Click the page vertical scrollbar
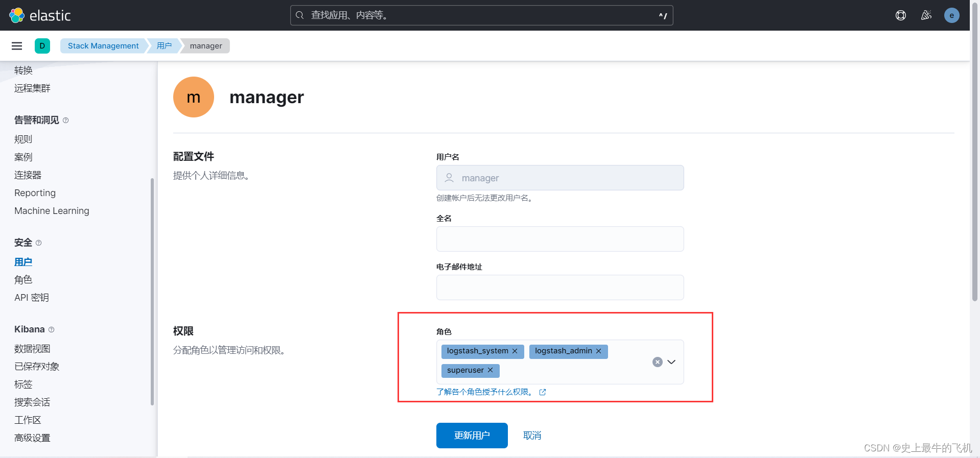Image resolution: width=980 pixels, height=458 pixels. pos(975,153)
